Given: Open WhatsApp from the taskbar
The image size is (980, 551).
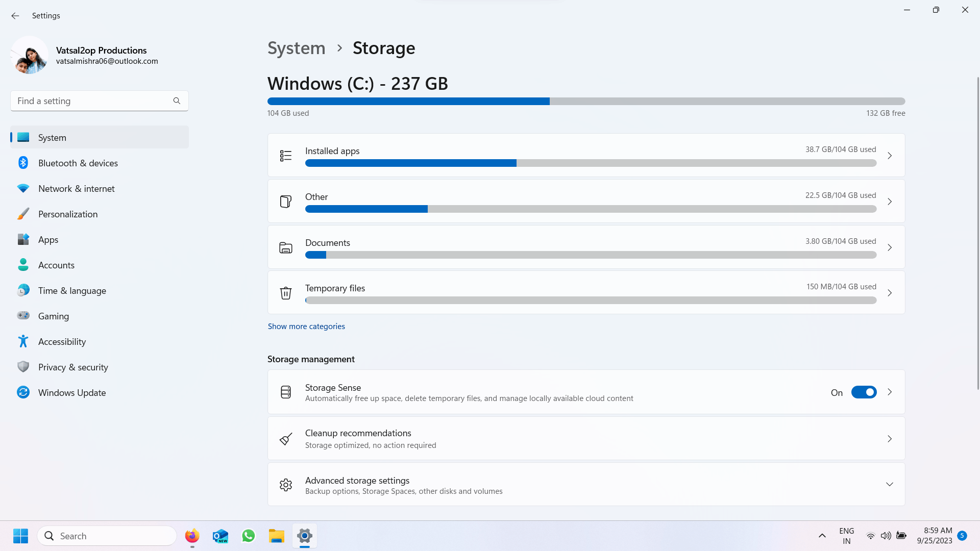Looking at the screenshot, I should coord(249,536).
